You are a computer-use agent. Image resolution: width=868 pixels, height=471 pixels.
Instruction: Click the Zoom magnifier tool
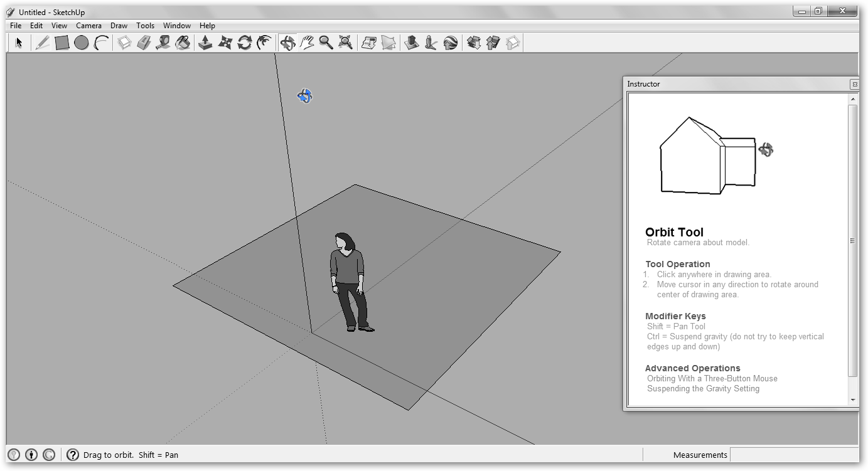(x=326, y=43)
